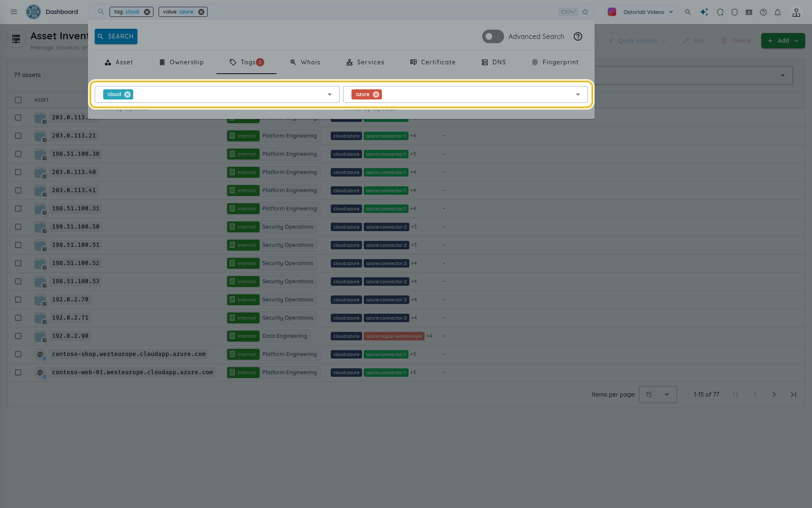This screenshot has width=812, height=508.
Task: Click the Asset Inventory server icon
Action: [x=16, y=39]
